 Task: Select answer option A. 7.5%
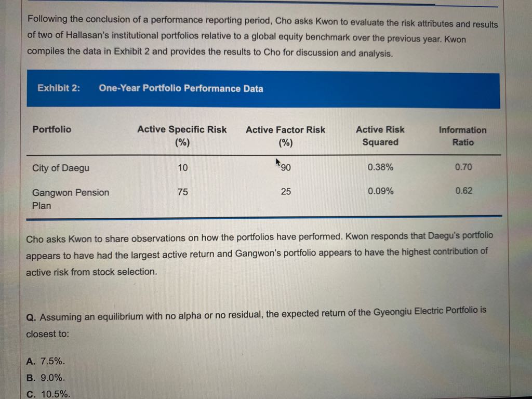click(46, 362)
